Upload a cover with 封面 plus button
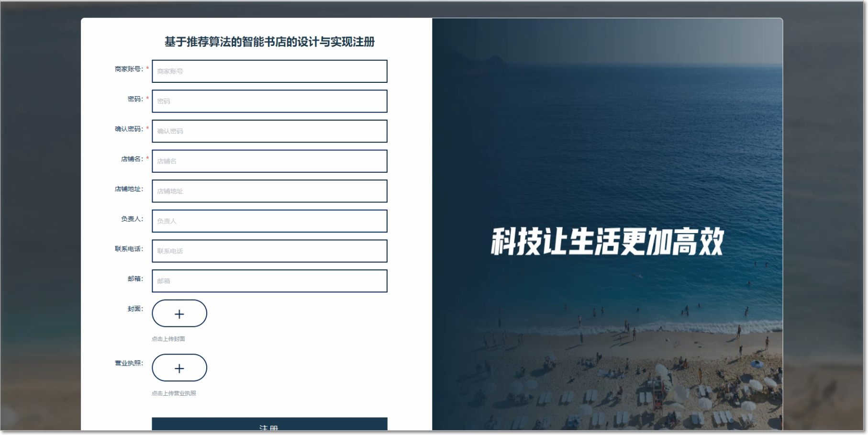Viewport: 868px width, 435px height. [179, 314]
